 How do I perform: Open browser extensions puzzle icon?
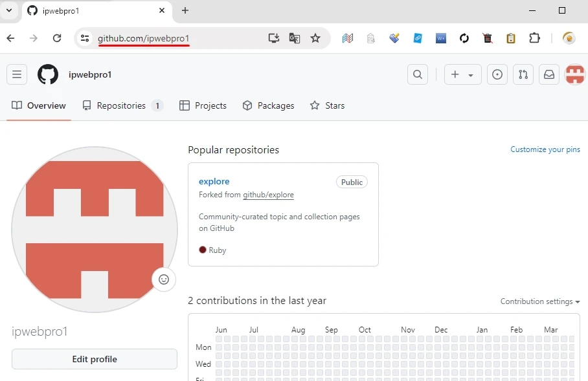pyautogui.click(x=534, y=38)
